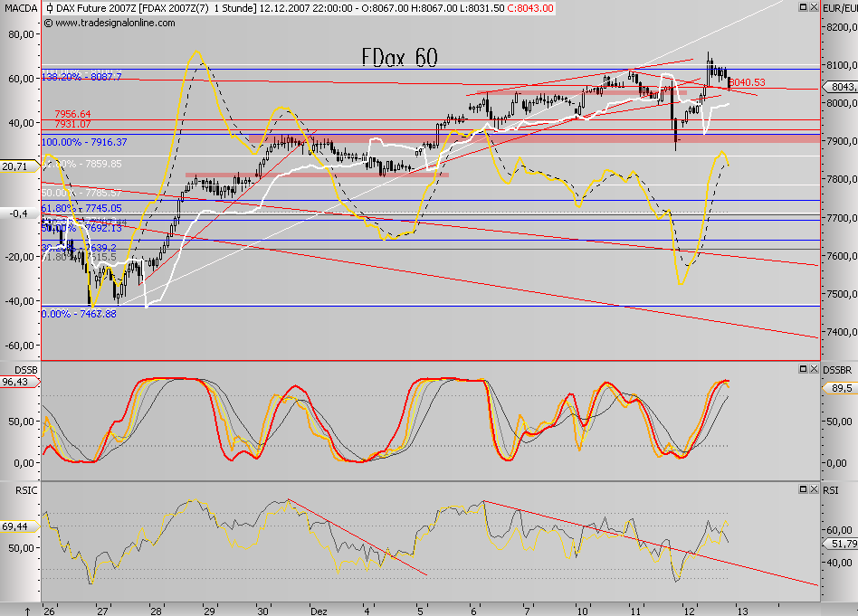Click date 6 on the time axis
Screen dimensions: 858x616
[x=472, y=611]
